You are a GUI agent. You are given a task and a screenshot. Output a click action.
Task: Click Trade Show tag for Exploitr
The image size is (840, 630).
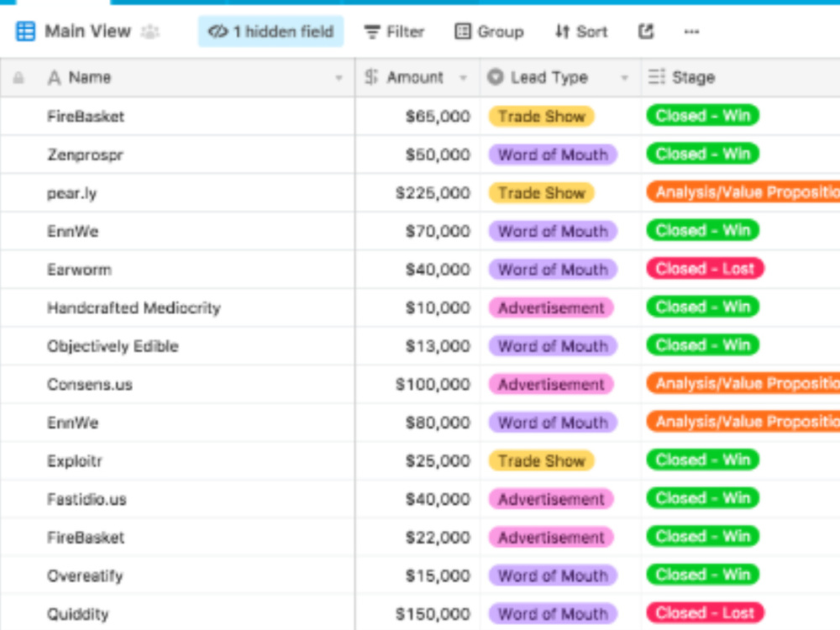541,460
